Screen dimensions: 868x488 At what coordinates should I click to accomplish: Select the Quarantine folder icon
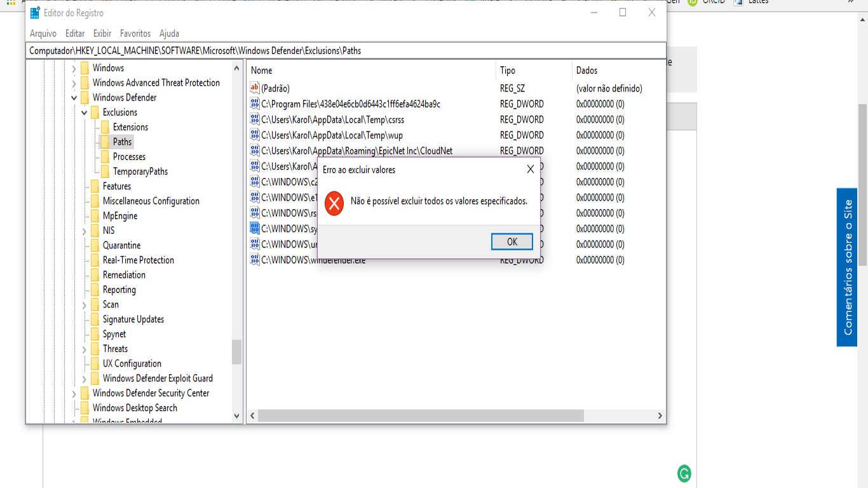point(95,245)
